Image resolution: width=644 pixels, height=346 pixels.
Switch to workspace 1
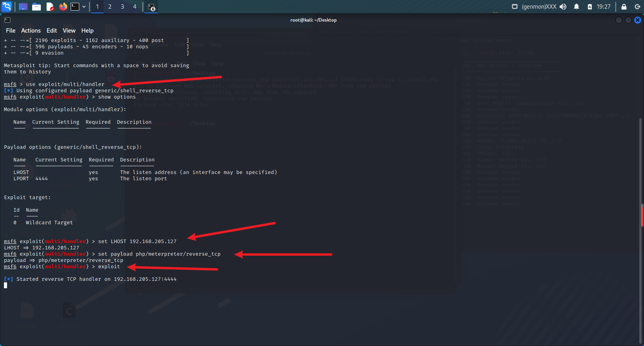point(97,7)
